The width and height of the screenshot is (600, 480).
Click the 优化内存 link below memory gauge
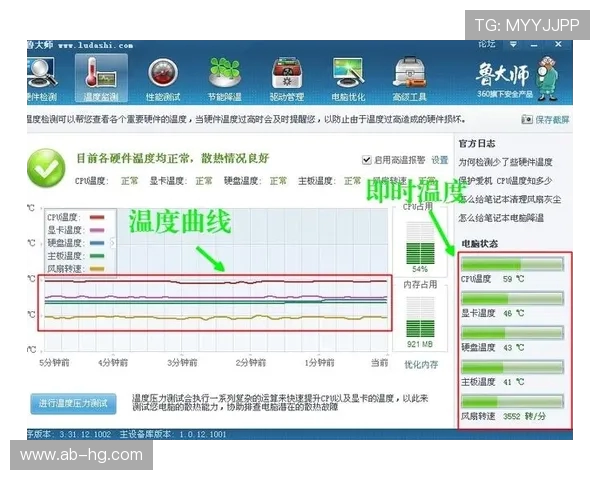tap(420, 364)
